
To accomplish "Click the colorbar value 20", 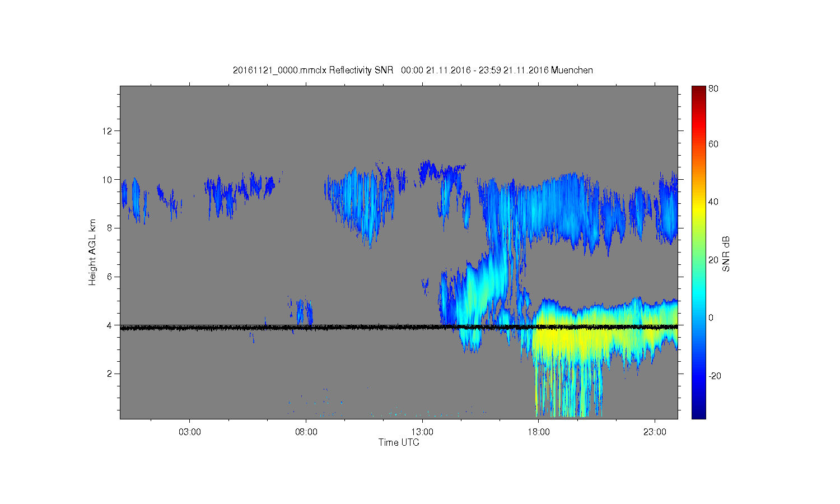I will [x=713, y=260].
